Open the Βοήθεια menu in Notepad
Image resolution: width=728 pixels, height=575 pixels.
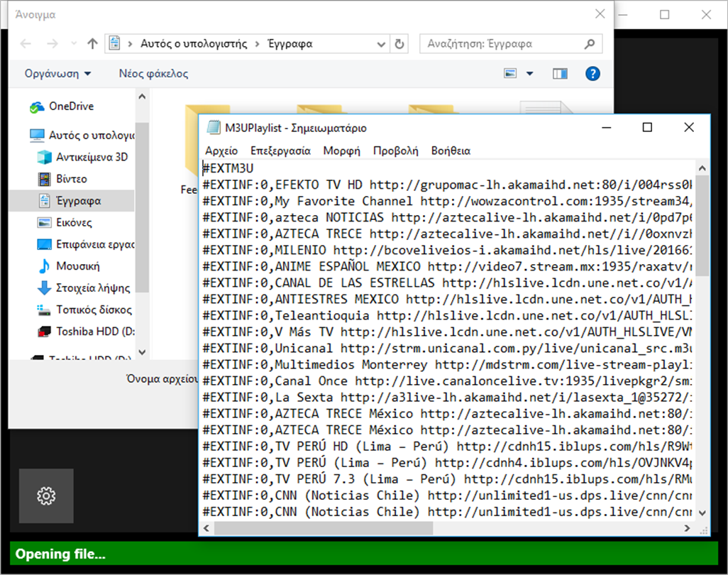[x=451, y=150]
